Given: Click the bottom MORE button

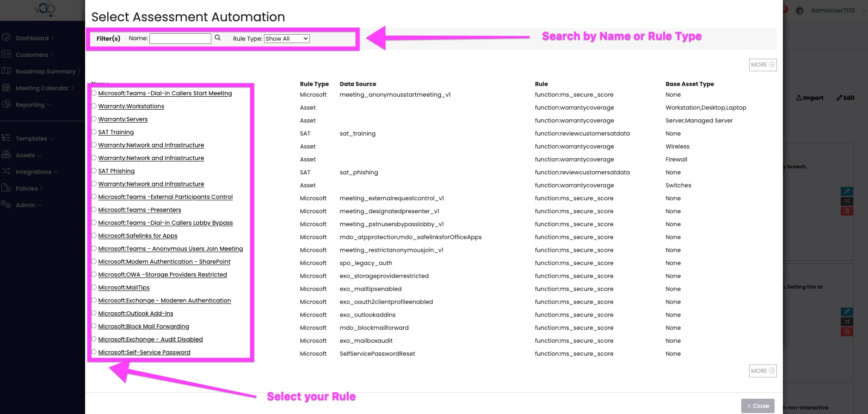Looking at the screenshot, I should pyautogui.click(x=763, y=371).
